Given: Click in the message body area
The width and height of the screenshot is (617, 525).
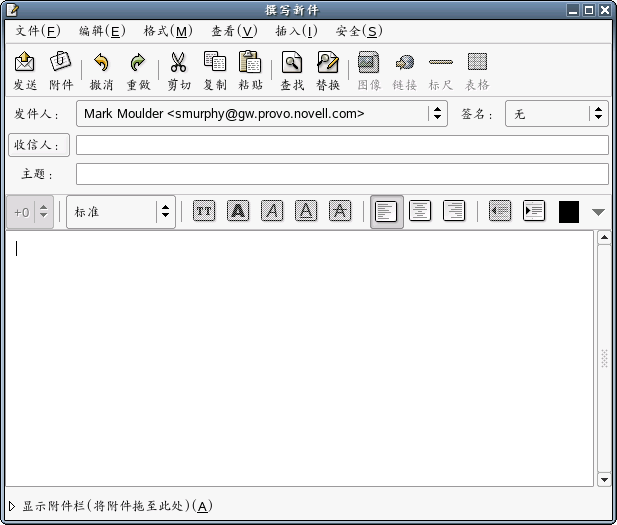Looking at the screenshot, I should point(299,358).
